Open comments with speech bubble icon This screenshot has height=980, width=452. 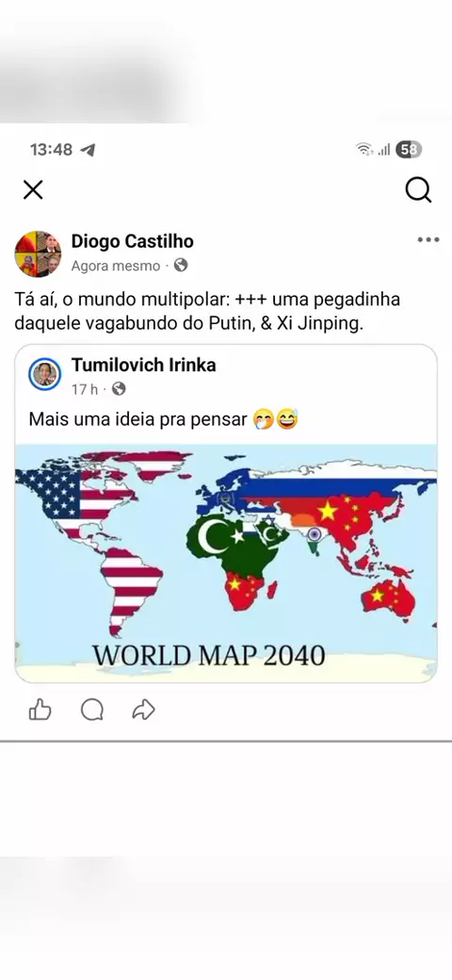pyautogui.click(x=91, y=710)
